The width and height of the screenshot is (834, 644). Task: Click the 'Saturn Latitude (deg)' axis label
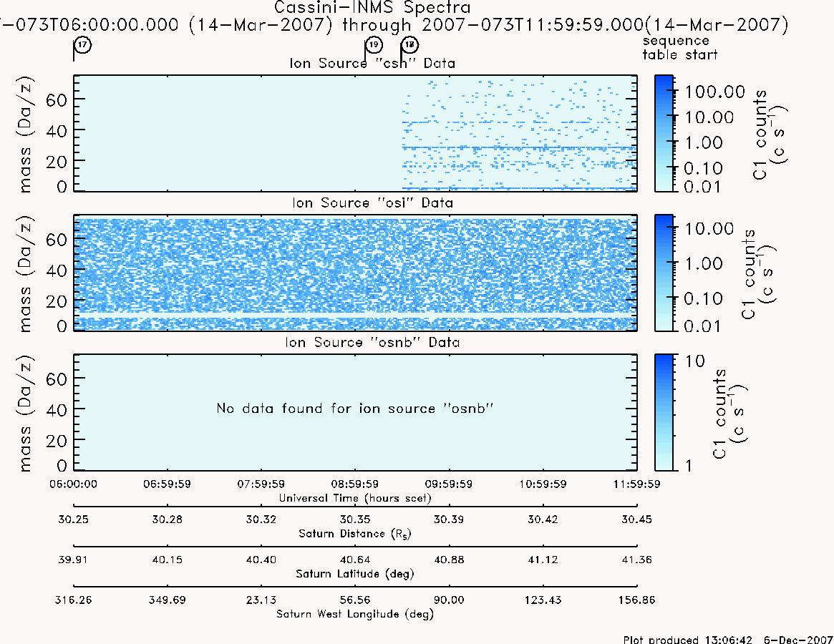click(x=355, y=574)
